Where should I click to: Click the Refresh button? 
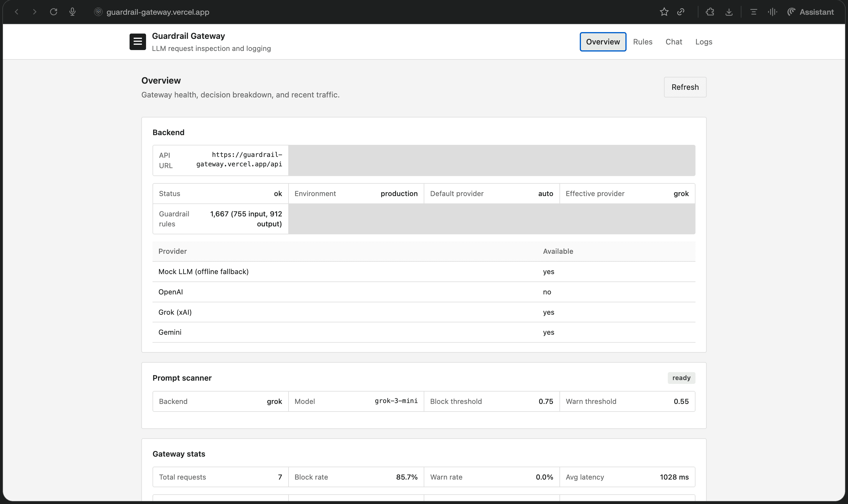pyautogui.click(x=685, y=87)
